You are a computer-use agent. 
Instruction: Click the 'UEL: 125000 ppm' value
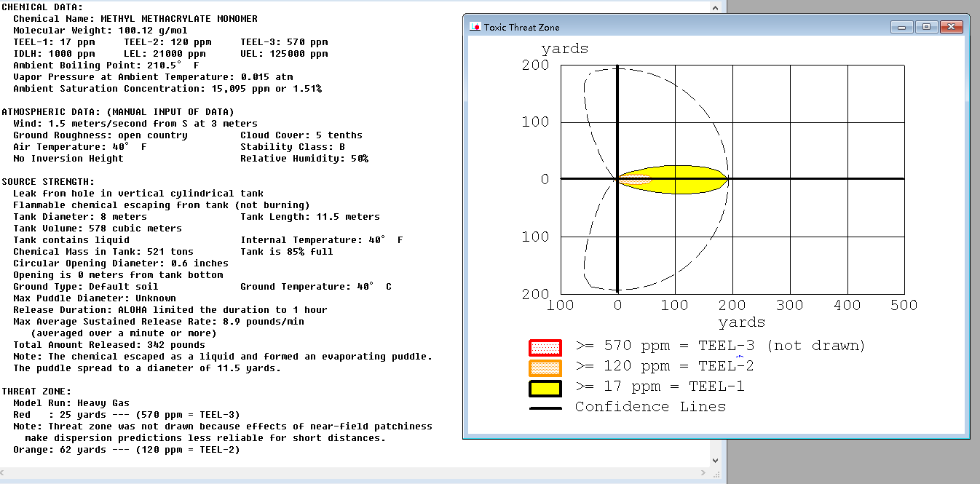pos(284,54)
